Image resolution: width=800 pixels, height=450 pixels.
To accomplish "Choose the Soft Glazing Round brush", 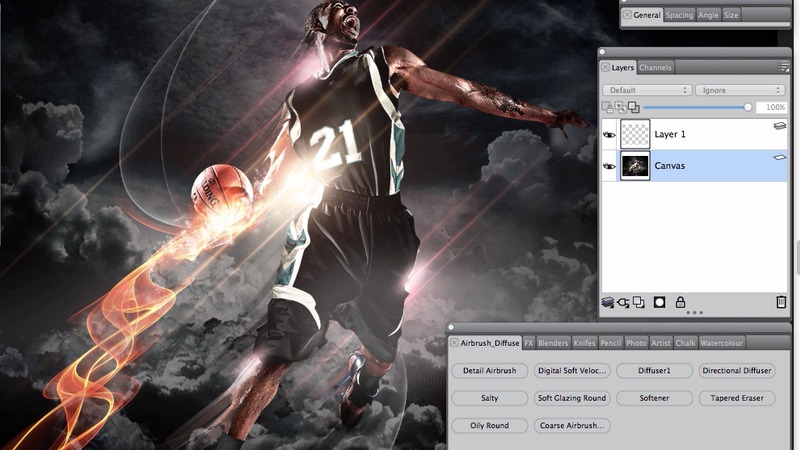I will (572, 398).
